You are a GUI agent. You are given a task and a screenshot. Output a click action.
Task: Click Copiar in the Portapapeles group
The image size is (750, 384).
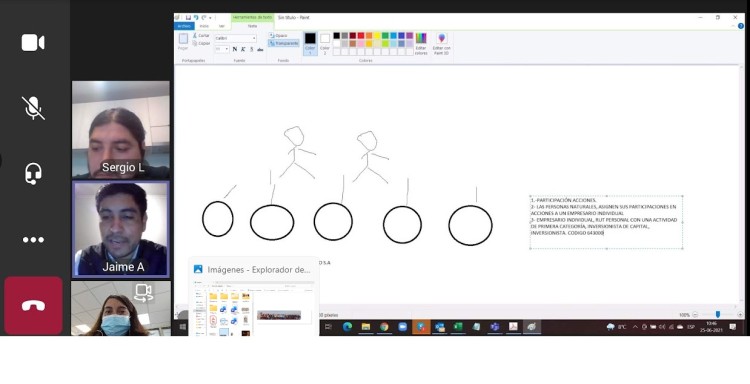(x=201, y=44)
